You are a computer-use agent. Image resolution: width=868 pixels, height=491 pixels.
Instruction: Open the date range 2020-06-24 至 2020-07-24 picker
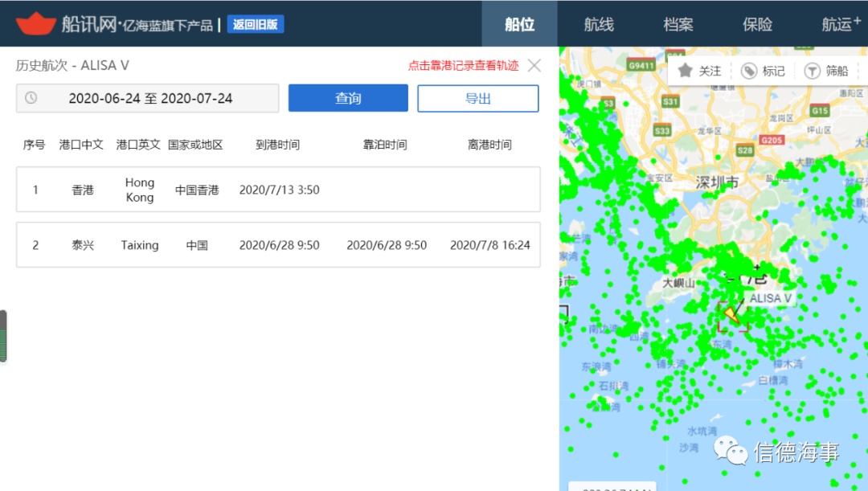(150, 98)
